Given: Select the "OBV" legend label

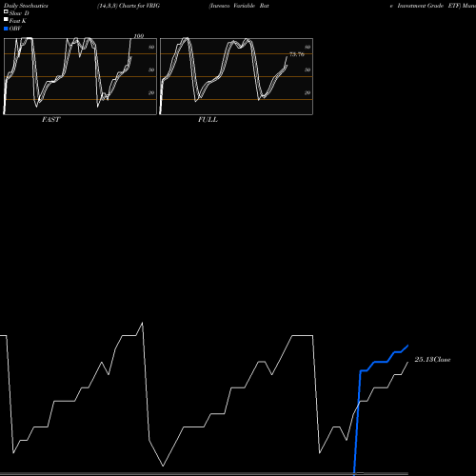Looking at the screenshot, I should [x=15, y=29].
